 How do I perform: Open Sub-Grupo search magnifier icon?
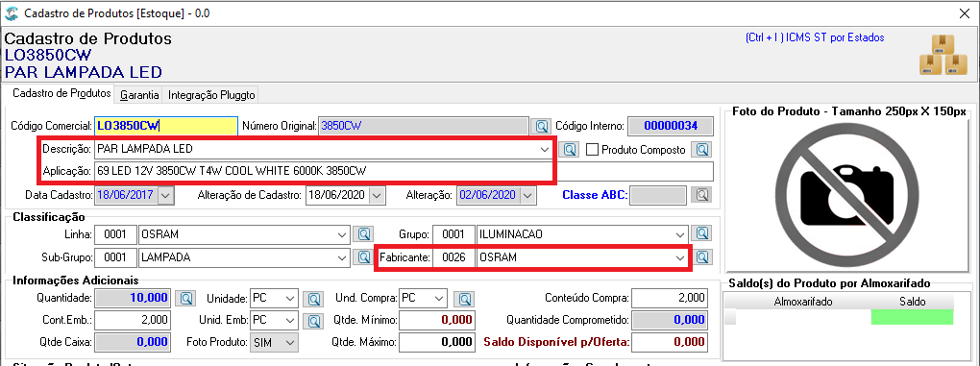click(x=362, y=256)
